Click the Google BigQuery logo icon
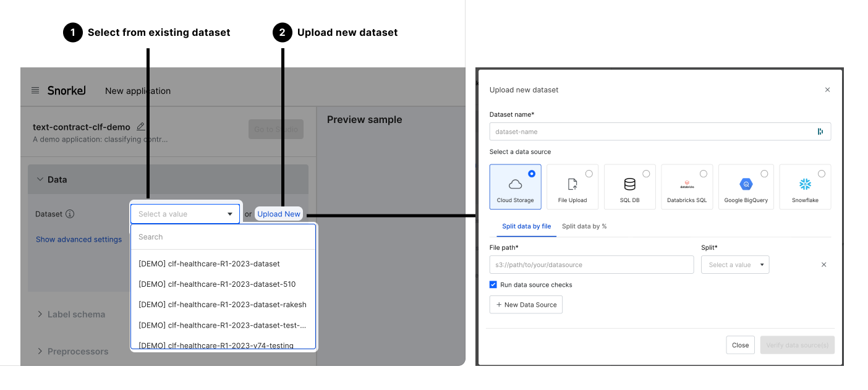Screen dimensions: 868x390 746,184
